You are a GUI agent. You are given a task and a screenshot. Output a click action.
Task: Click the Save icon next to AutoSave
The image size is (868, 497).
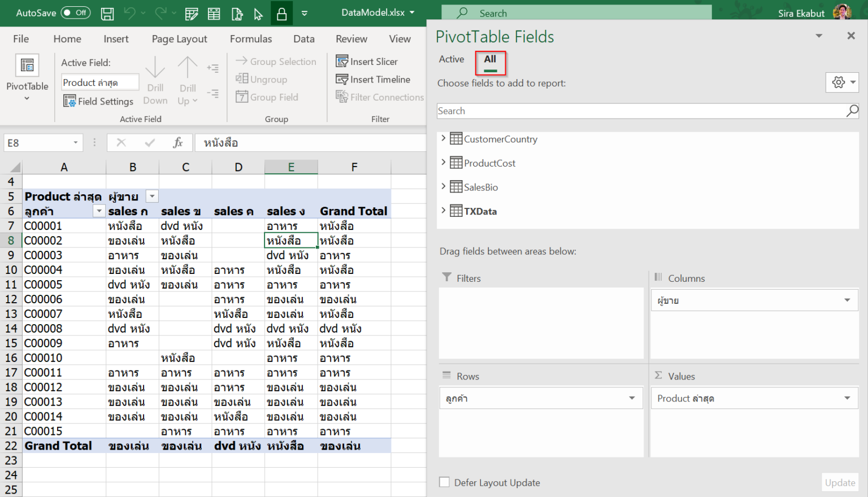107,13
